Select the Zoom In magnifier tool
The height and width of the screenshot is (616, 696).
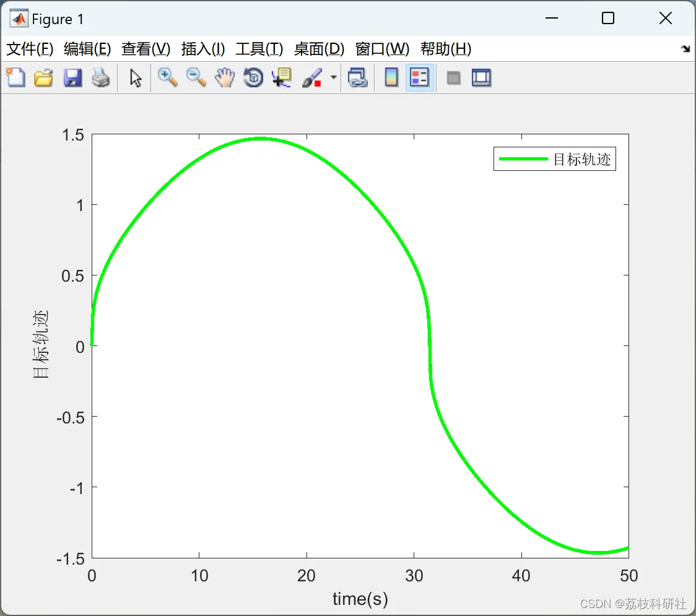[167, 77]
